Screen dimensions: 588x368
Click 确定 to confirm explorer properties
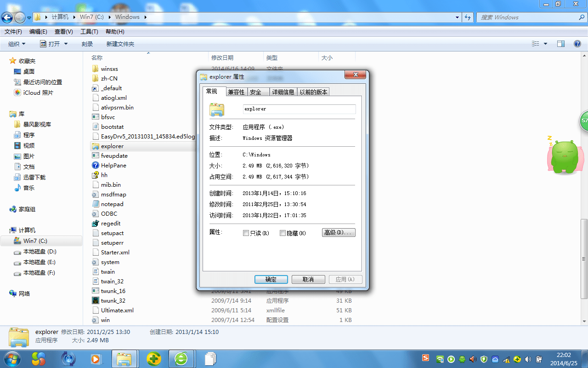point(271,279)
